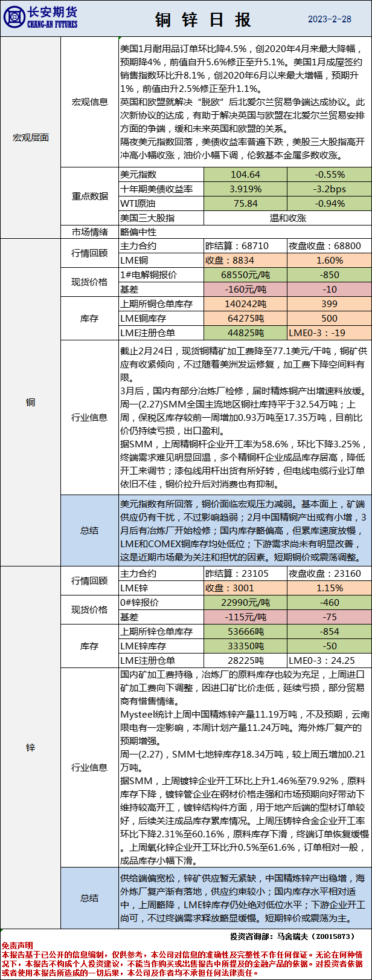Image resolution: width=372 pixels, height=980 pixels.
Task: Click the 44825吨 registered warrants value
Action: tap(245, 333)
